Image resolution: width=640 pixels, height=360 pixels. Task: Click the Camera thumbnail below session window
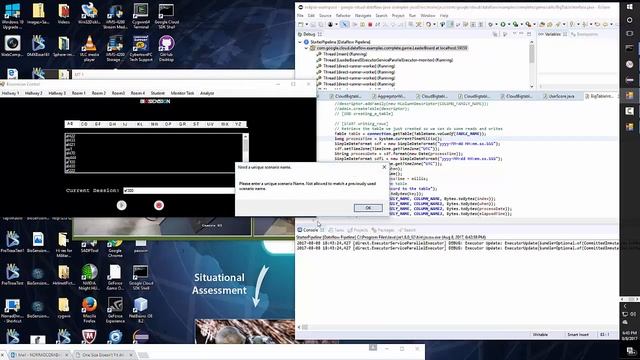point(163,227)
